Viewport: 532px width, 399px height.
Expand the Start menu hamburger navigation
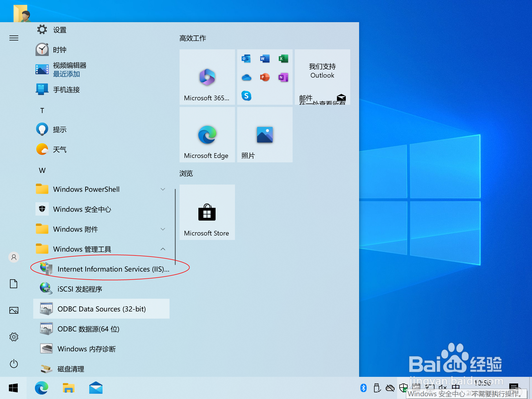[14, 38]
